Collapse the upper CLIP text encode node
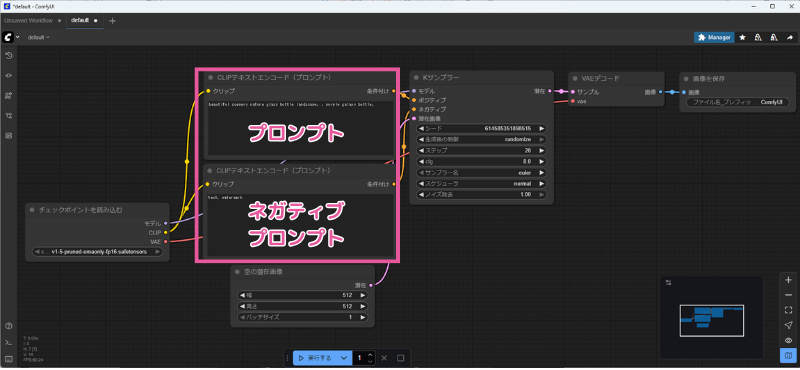Screen dimensions: 800x370 210,78
